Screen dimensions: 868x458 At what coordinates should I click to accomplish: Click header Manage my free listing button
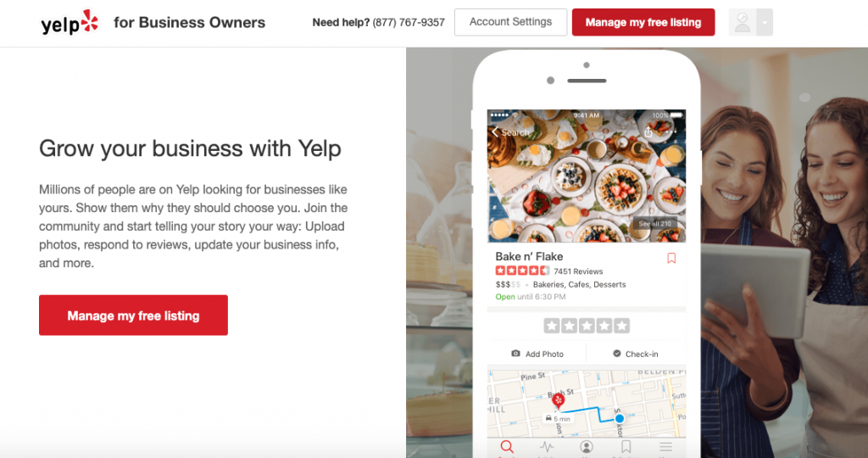[x=643, y=22]
